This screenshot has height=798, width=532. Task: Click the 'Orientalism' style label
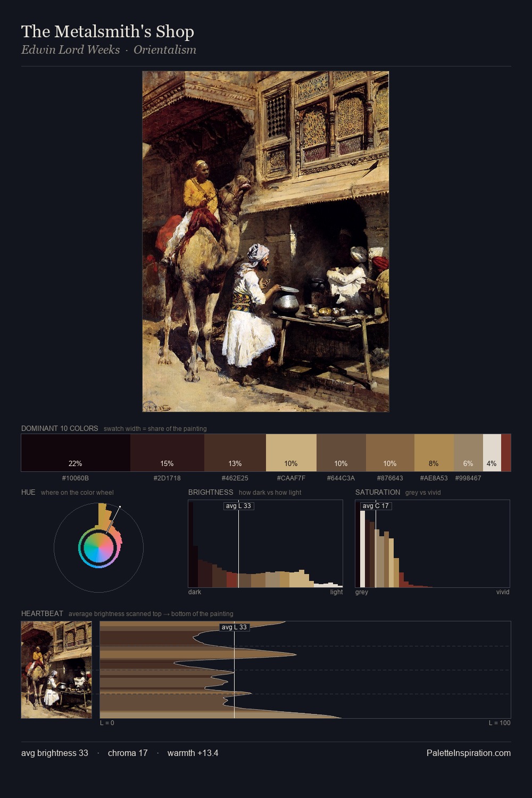pos(165,50)
